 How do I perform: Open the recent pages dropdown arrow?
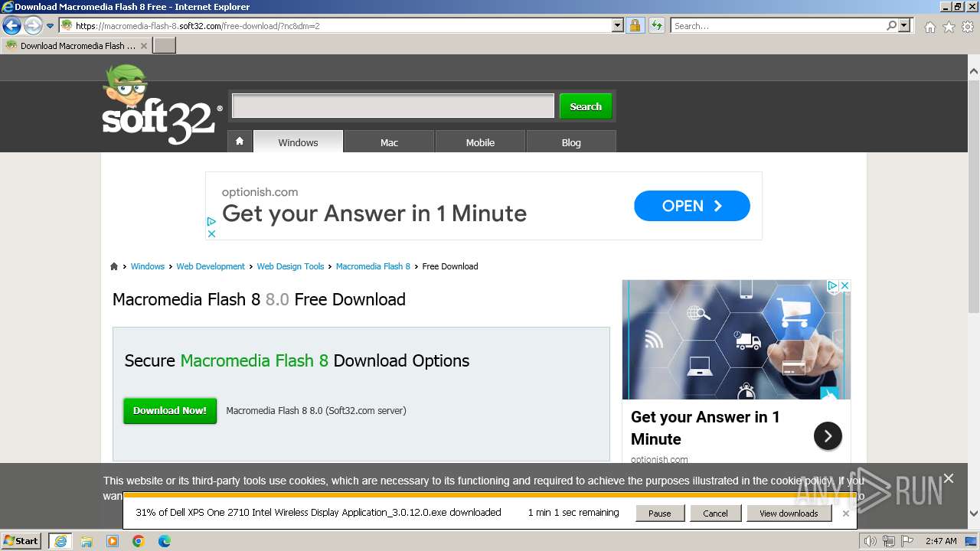tap(51, 26)
